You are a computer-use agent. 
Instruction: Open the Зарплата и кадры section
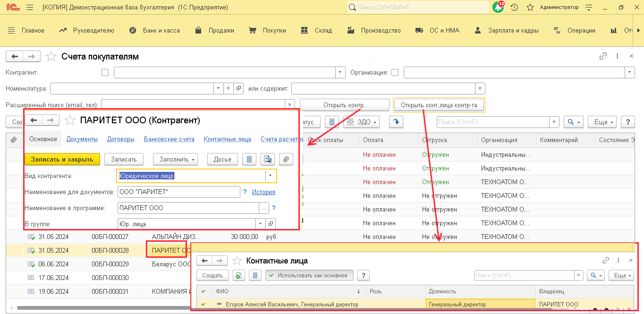(x=507, y=30)
